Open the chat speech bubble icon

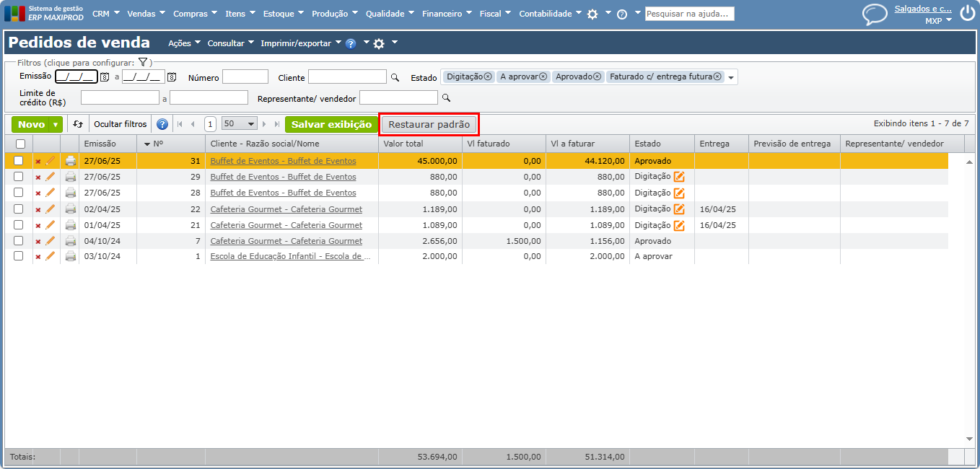(x=875, y=14)
